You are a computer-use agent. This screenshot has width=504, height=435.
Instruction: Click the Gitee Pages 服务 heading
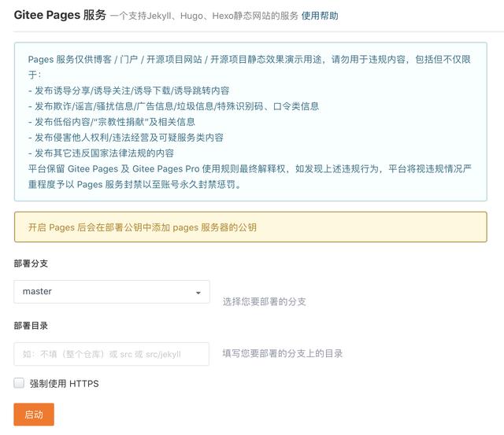click(60, 15)
